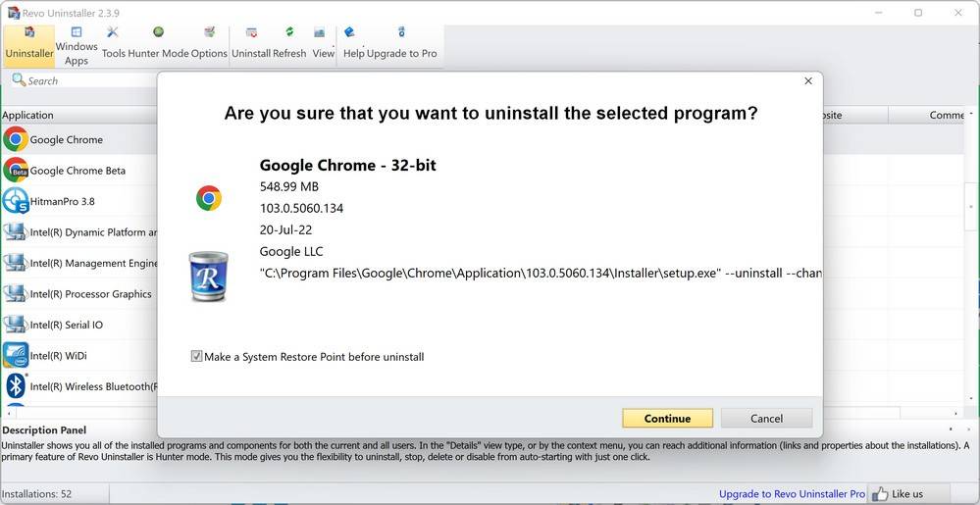Select Google Chrome Beta in the list
Viewport: 980px width, 505px height.
tap(77, 171)
